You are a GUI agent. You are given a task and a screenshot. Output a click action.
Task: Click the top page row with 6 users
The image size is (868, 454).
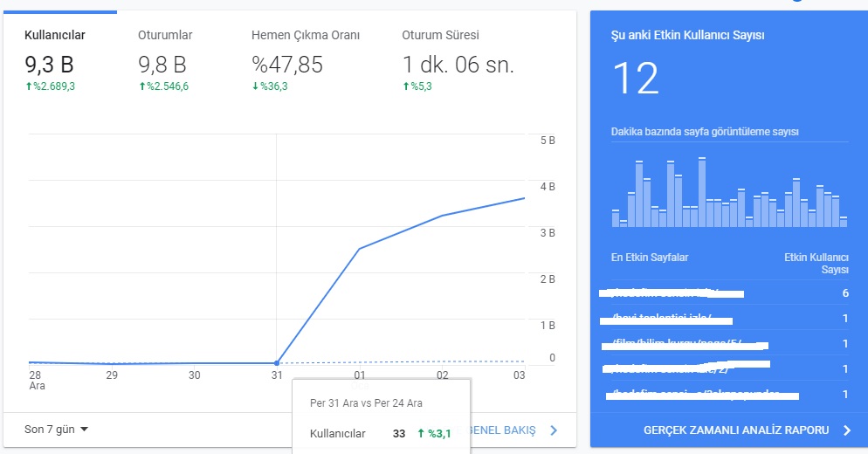coord(730,292)
